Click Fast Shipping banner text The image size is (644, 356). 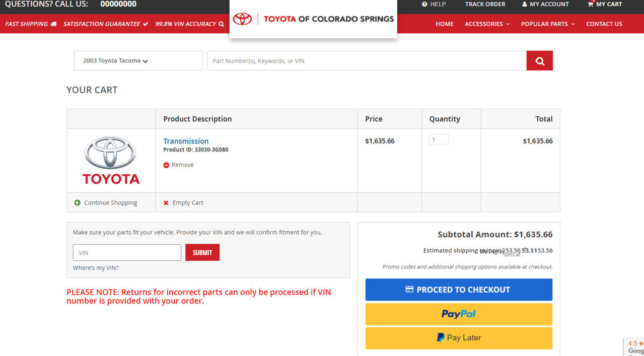tap(26, 24)
